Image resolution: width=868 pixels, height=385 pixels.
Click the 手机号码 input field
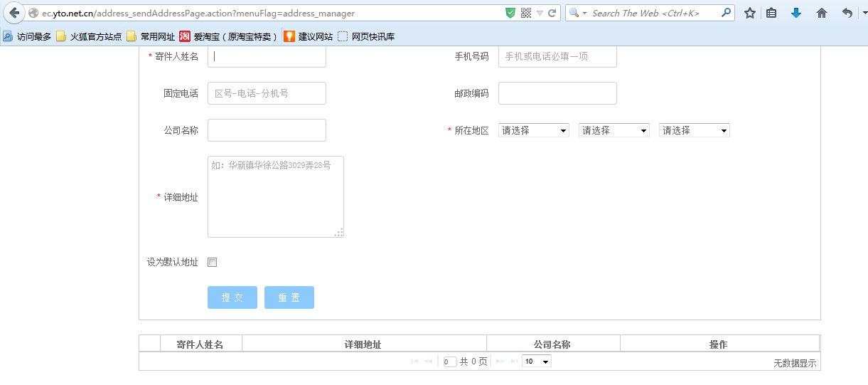tap(557, 56)
